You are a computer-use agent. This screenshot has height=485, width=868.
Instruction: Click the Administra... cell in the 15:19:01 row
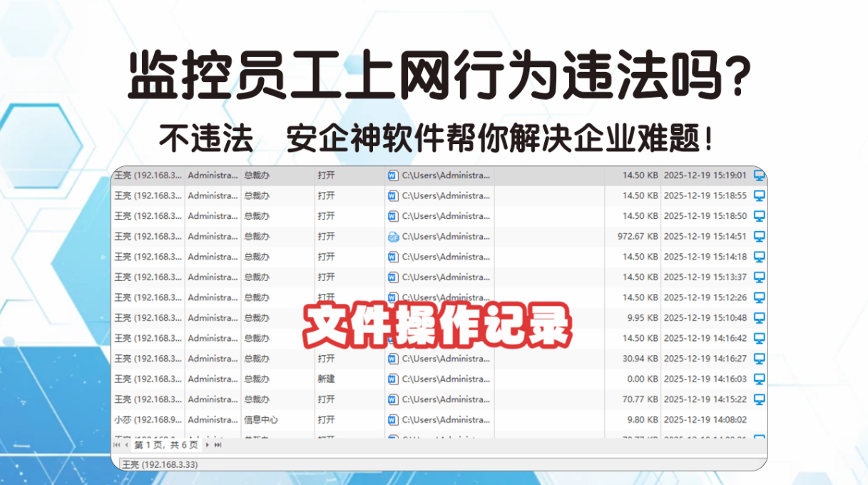pos(213,175)
